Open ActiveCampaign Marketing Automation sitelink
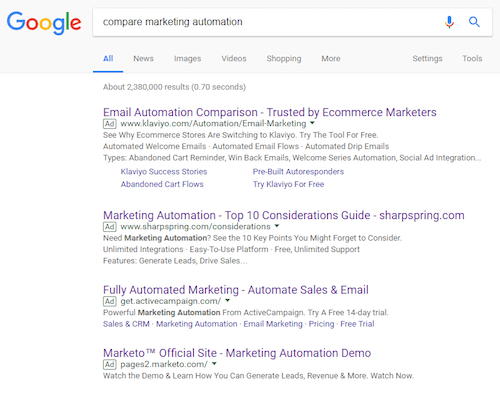Viewport: 500px width, 393px height. click(197, 324)
